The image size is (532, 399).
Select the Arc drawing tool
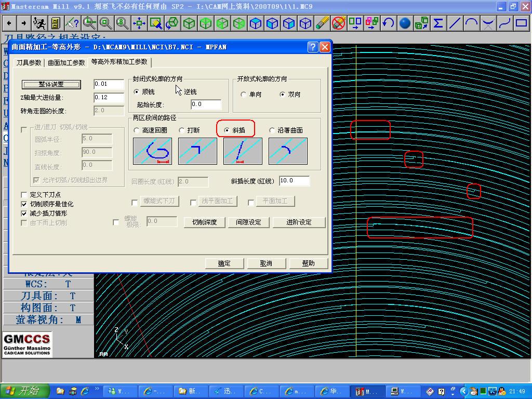pos(472,23)
